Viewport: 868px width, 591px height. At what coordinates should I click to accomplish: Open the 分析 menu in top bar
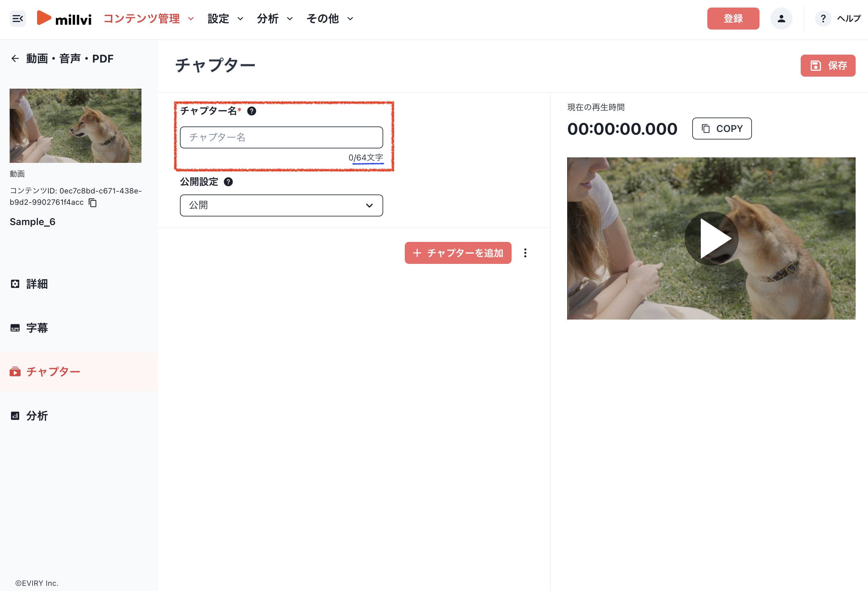[x=275, y=18]
